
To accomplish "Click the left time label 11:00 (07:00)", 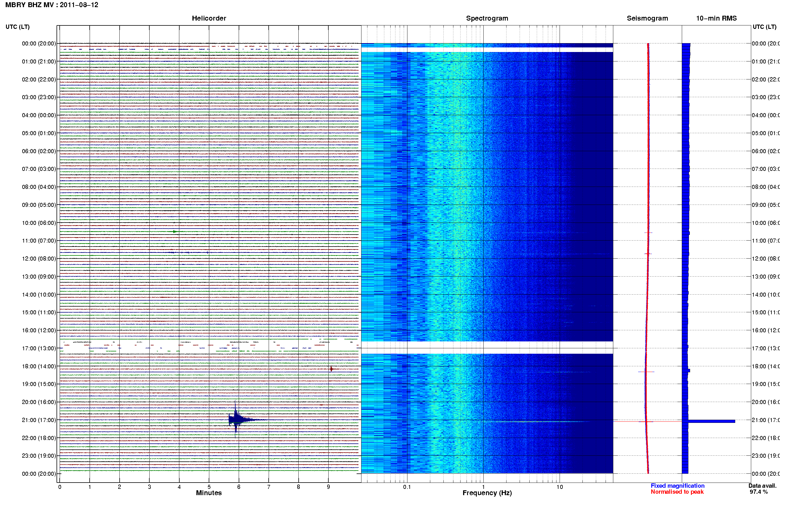I will pyautogui.click(x=39, y=241).
